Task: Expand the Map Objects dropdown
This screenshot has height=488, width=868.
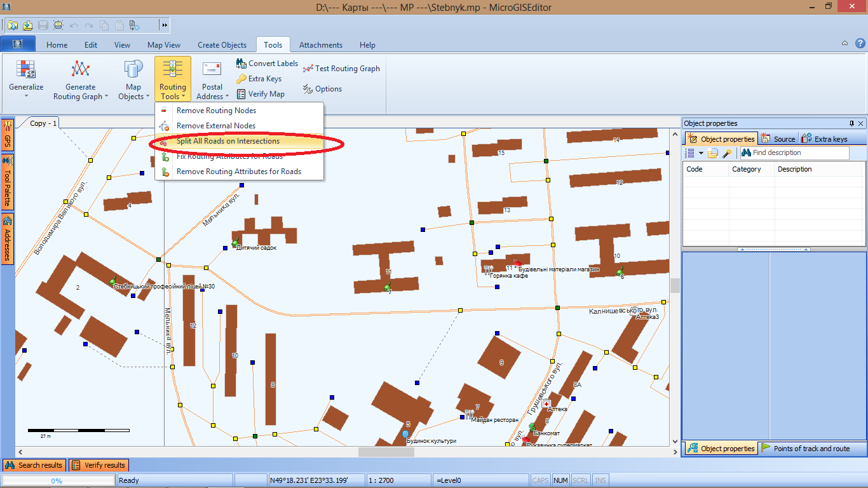Action: click(148, 97)
